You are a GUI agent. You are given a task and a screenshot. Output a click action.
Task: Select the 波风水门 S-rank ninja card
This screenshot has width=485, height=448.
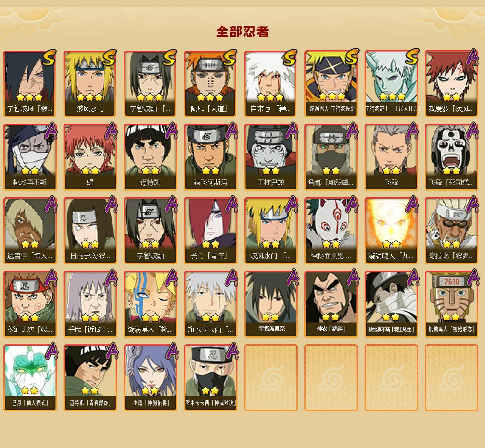(90, 84)
